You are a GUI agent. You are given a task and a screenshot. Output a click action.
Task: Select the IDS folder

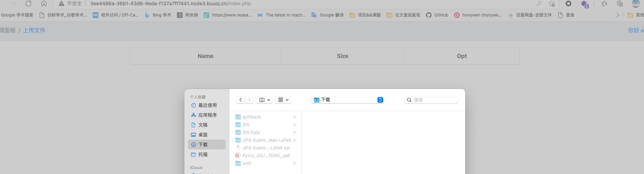(x=265, y=125)
